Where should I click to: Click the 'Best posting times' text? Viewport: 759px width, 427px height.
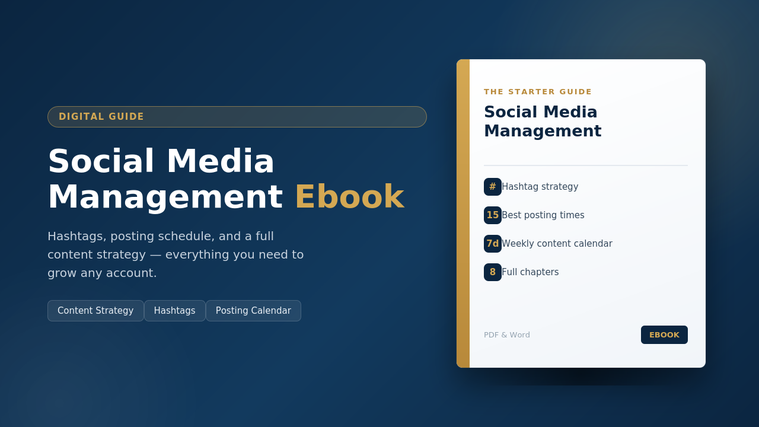(x=543, y=215)
